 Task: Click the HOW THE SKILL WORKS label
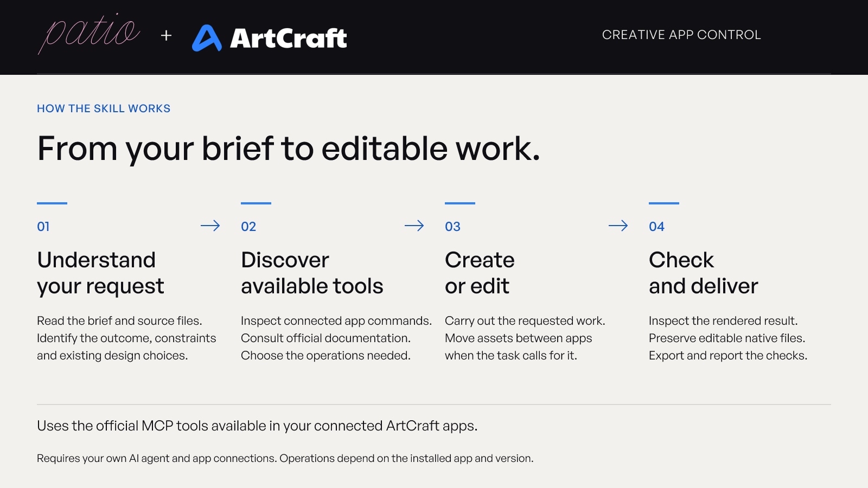pyautogui.click(x=104, y=108)
